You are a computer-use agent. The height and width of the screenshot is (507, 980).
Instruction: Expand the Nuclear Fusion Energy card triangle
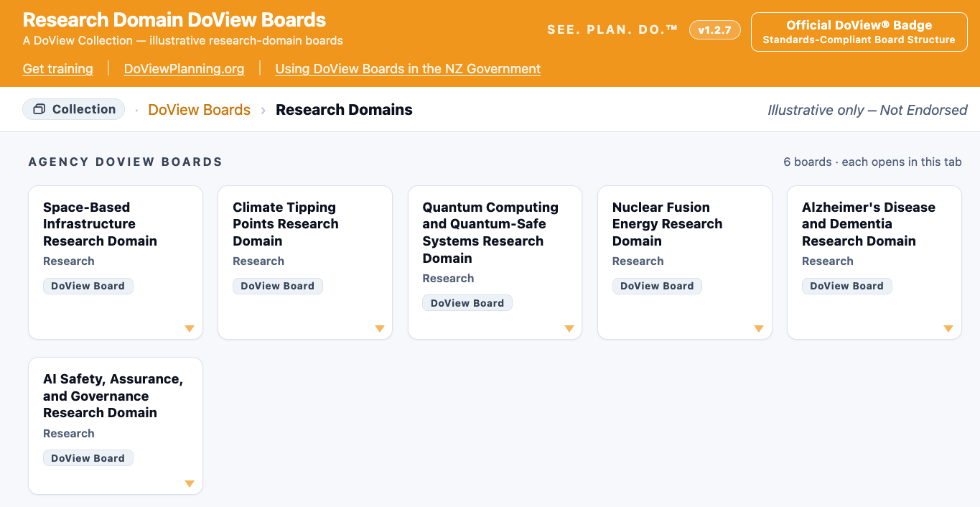tap(759, 329)
